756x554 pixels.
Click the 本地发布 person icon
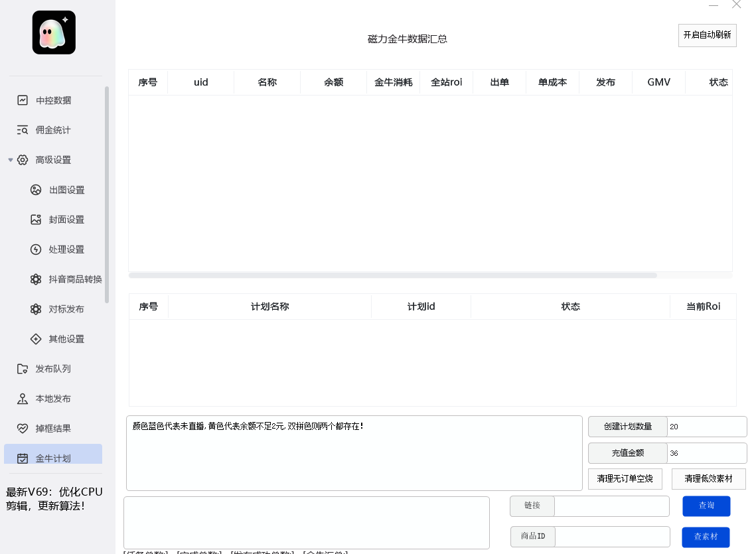click(x=23, y=399)
